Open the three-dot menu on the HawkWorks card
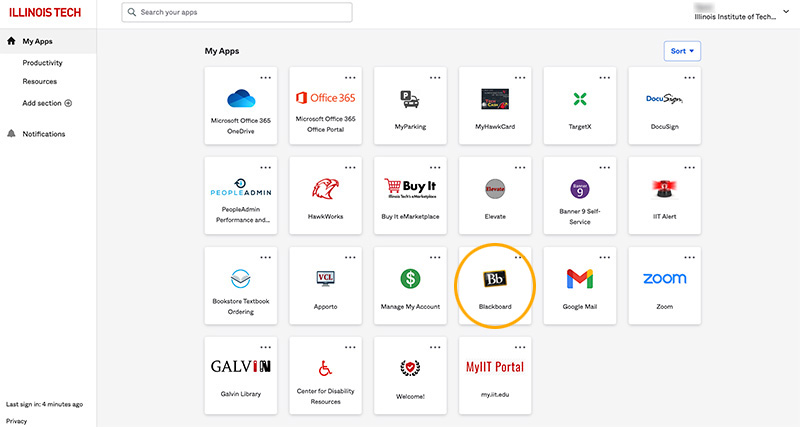Viewport: 800px width, 427px height. pos(350,168)
